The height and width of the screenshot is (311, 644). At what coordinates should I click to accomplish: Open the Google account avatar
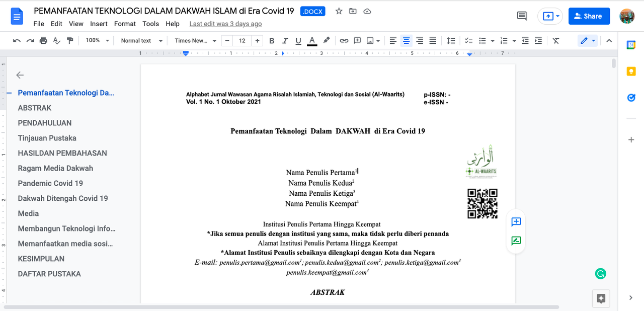click(627, 16)
